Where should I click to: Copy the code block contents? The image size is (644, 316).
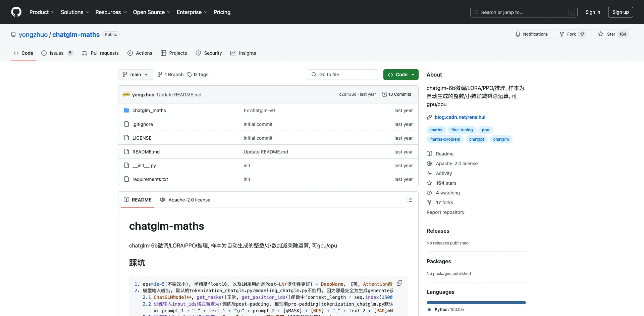point(399,283)
